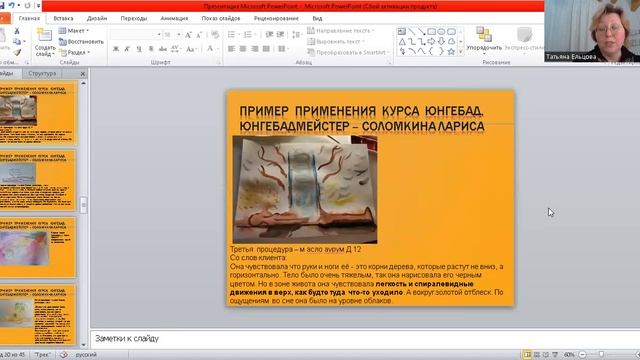
Task: Open Customize Quick Access Toolbar dropdown
Action: [x=38, y=6]
